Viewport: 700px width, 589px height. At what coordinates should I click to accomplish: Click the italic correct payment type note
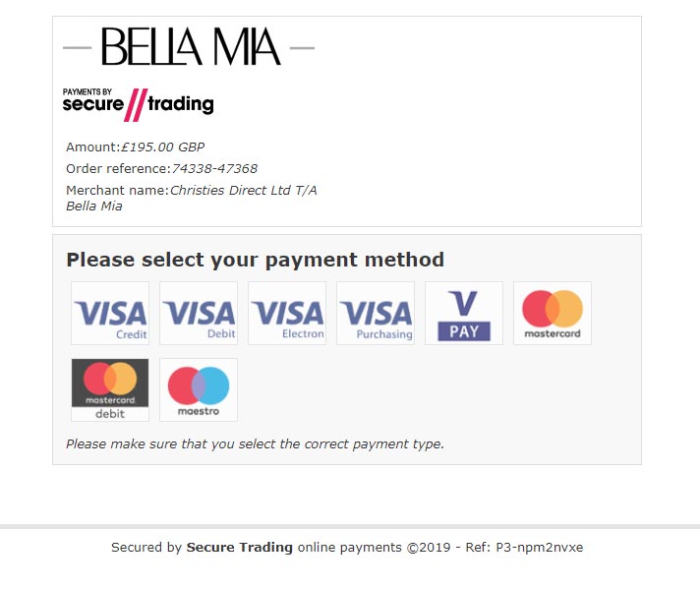(x=255, y=443)
